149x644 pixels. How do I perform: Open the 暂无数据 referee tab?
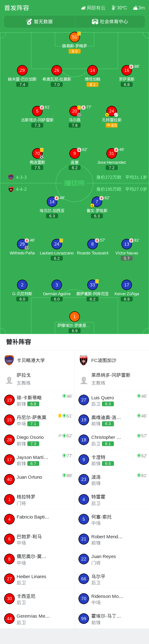pyautogui.click(x=40, y=22)
